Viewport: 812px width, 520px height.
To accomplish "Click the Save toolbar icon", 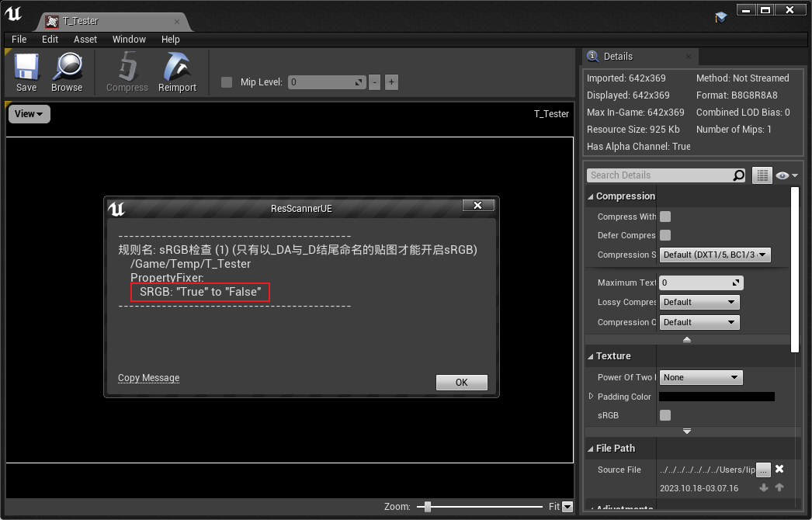I will tap(26, 68).
